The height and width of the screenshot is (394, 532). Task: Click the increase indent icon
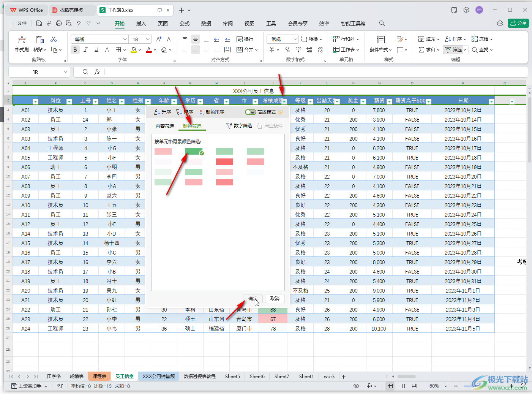[227, 39]
